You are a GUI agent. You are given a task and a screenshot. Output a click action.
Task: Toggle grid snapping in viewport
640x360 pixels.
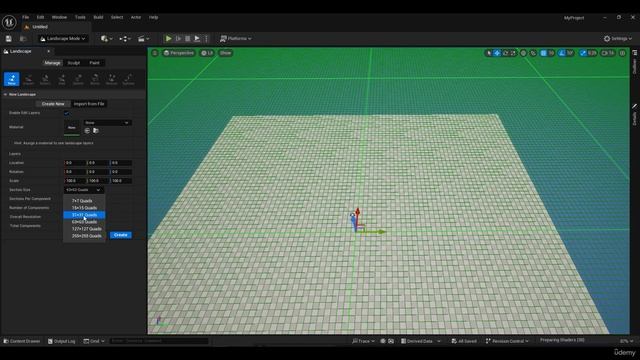coord(543,53)
